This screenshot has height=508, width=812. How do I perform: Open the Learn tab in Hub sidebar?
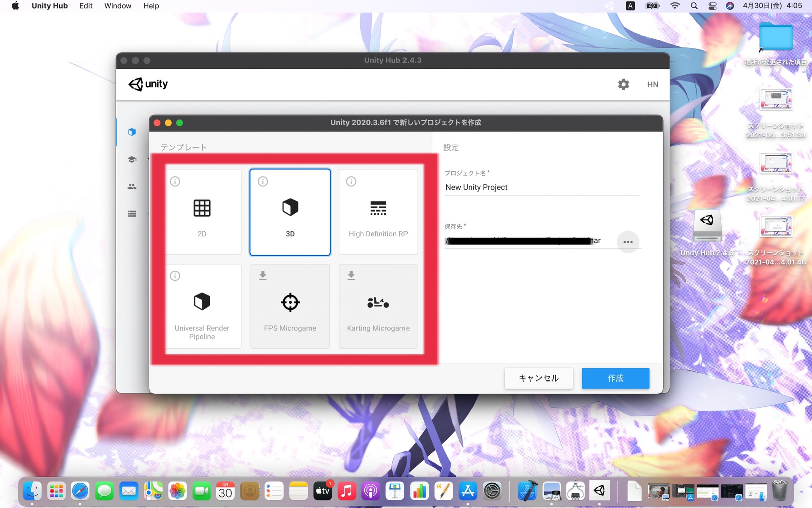coord(132,159)
